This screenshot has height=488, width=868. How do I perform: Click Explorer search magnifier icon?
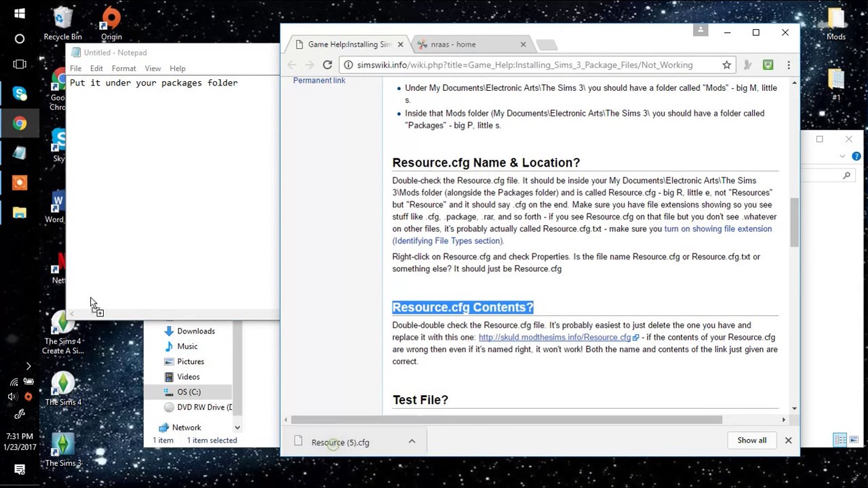pos(847,176)
